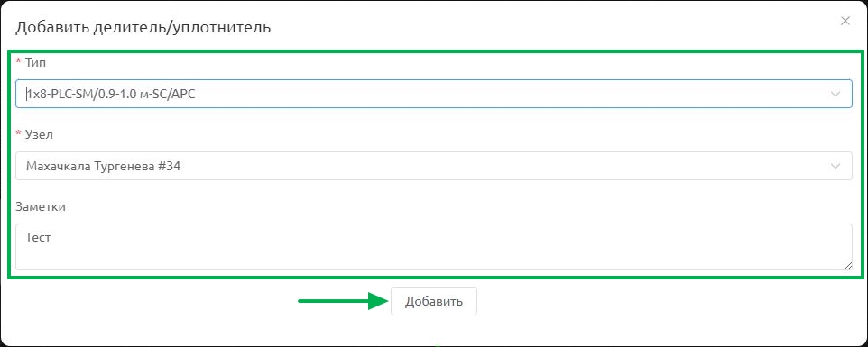The height and width of the screenshot is (347, 868).
Task: Click the green arrow pointing to Добавить
Action: [x=343, y=301]
